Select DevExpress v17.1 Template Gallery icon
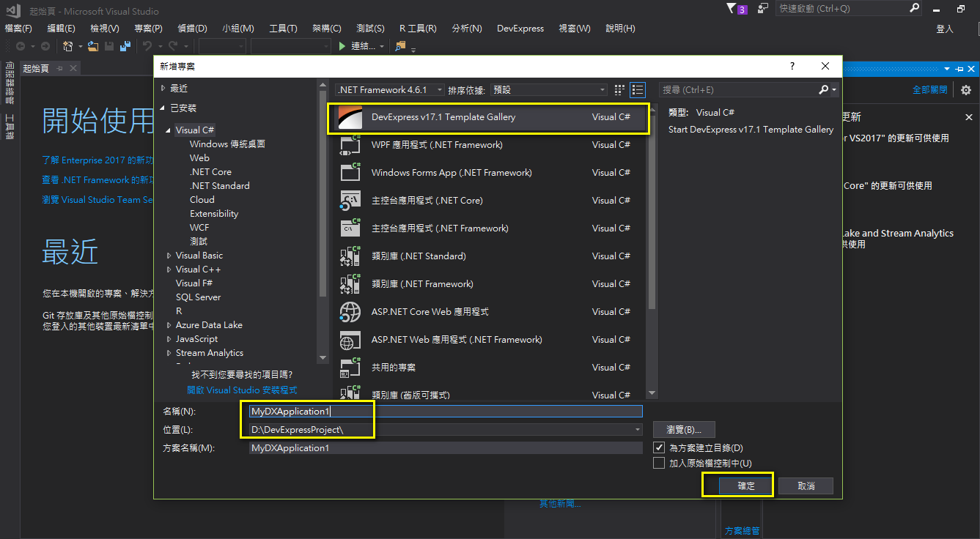The width and height of the screenshot is (980, 539). coord(350,117)
